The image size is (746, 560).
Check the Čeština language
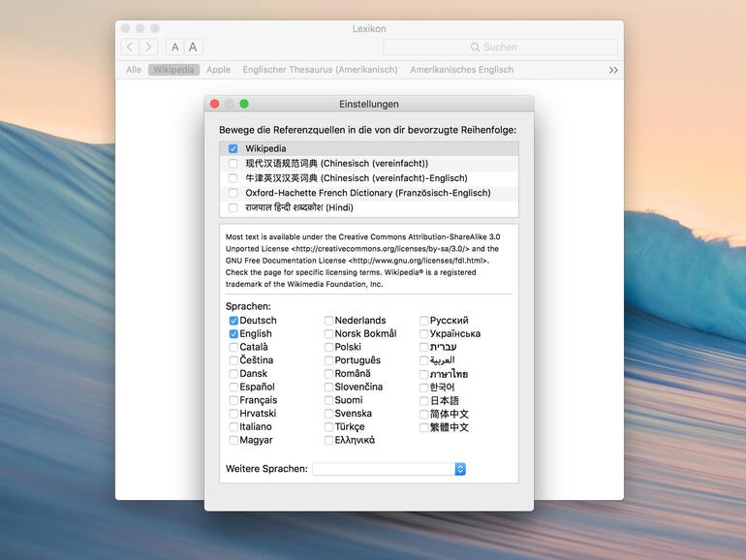233,360
